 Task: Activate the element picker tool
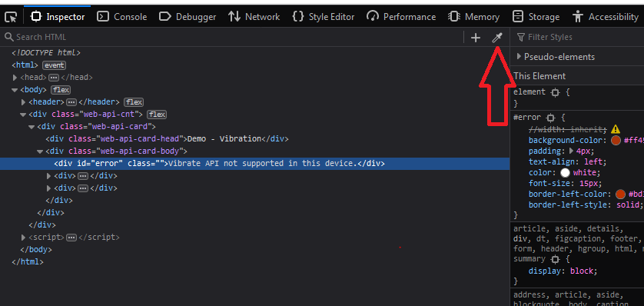tap(11, 17)
